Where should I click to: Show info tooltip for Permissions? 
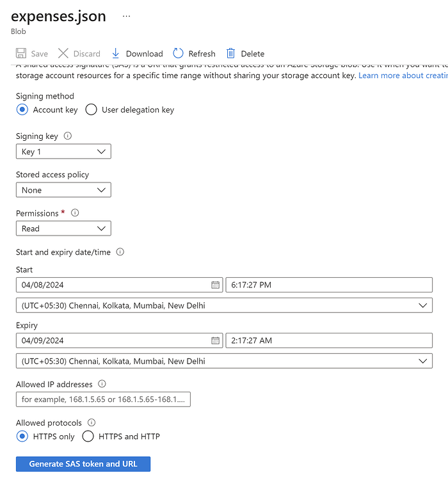(75, 212)
